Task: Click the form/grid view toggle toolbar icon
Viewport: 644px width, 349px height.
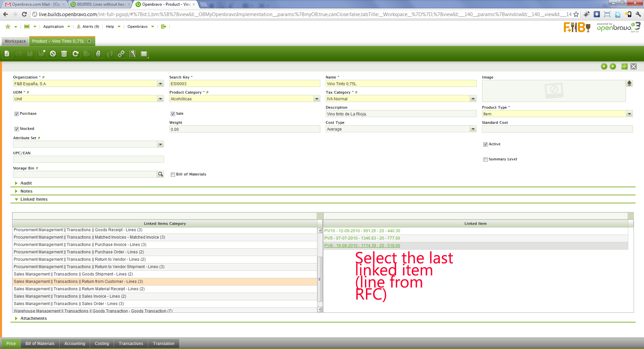Action: (144, 54)
